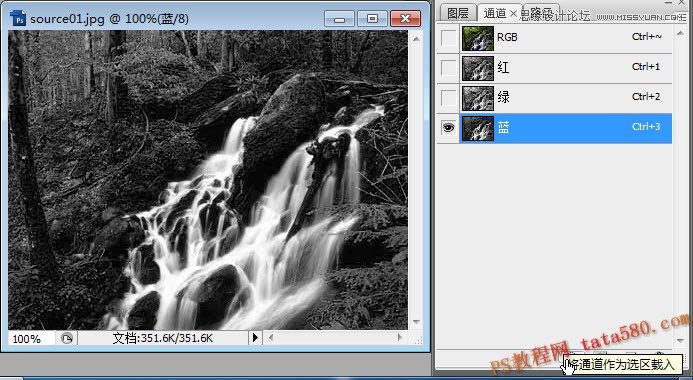Click the channels panel scrollbar up arrow
This screenshot has width=693, height=380.
pyautogui.click(x=680, y=33)
